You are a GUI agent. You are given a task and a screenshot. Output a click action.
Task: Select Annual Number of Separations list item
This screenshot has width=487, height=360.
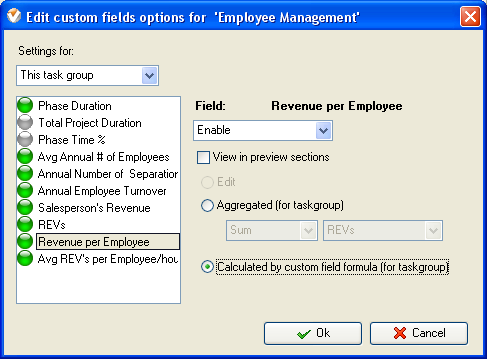(x=108, y=174)
